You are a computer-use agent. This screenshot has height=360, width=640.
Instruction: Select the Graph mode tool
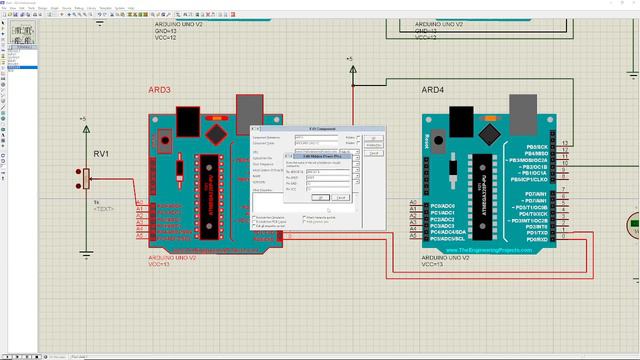(3, 73)
